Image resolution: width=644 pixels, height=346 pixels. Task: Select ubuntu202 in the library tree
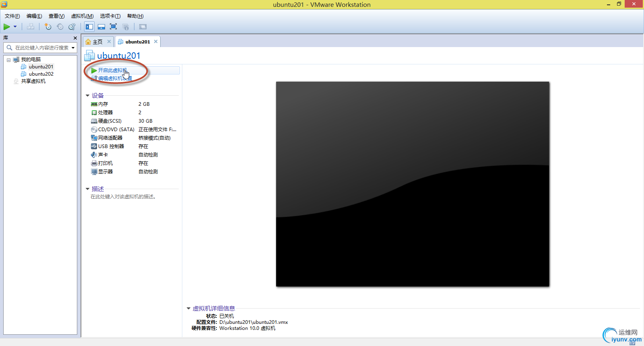tap(41, 74)
